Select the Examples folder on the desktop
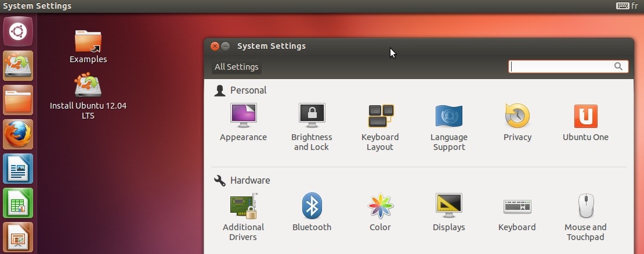Viewport: 644px width, 254px height. [88, 46]
